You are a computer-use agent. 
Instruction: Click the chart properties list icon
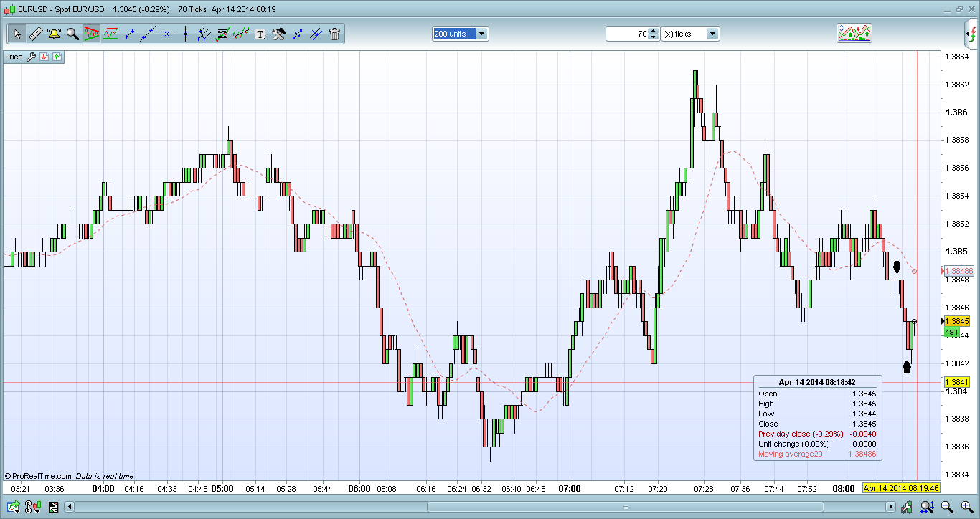pos(53,507)
